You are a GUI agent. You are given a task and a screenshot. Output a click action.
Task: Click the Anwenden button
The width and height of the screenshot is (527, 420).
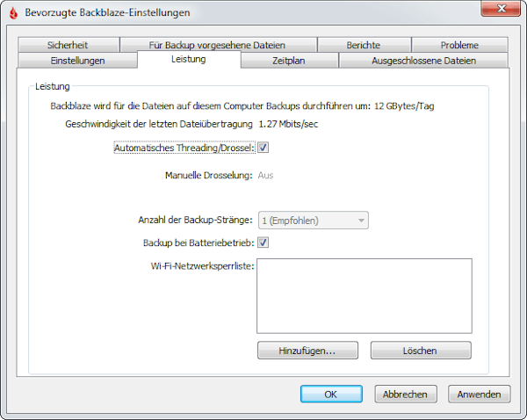(480, 395)
